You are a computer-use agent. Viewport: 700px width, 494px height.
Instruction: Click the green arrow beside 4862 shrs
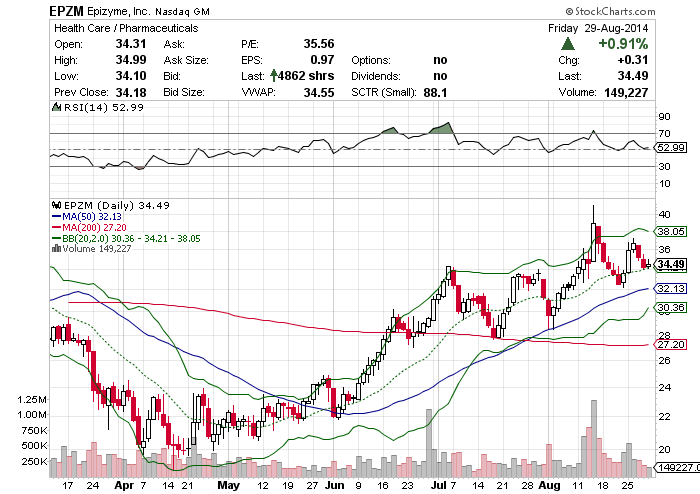274,76
